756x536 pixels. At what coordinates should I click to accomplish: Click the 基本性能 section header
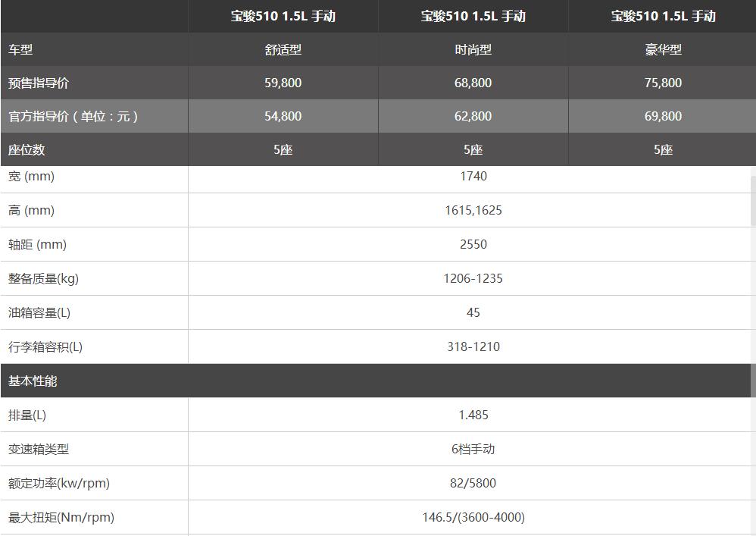[33, 381]
